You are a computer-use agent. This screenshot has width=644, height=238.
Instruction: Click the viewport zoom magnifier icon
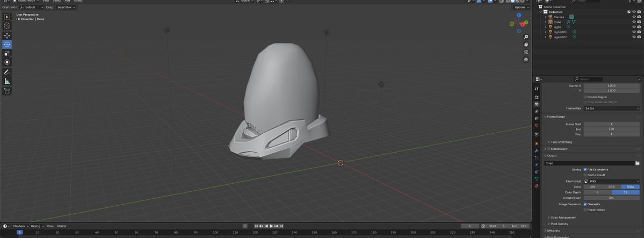point(526,37)
